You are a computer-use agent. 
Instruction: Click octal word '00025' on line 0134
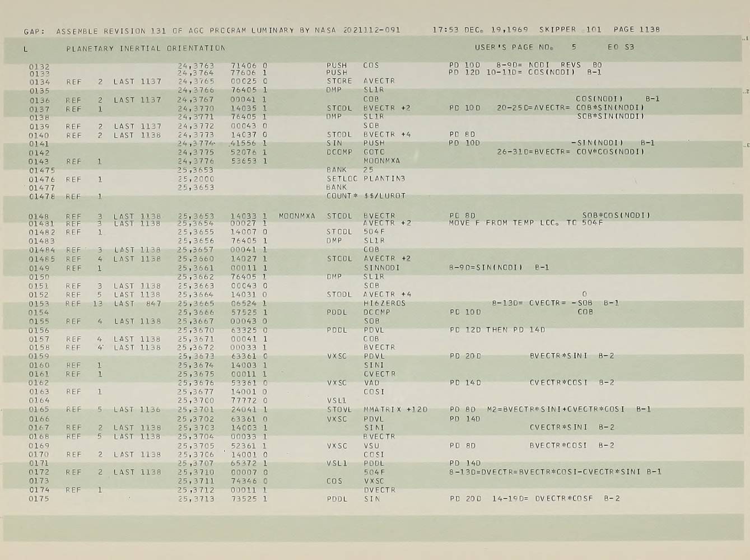click(x=244, y=81)
